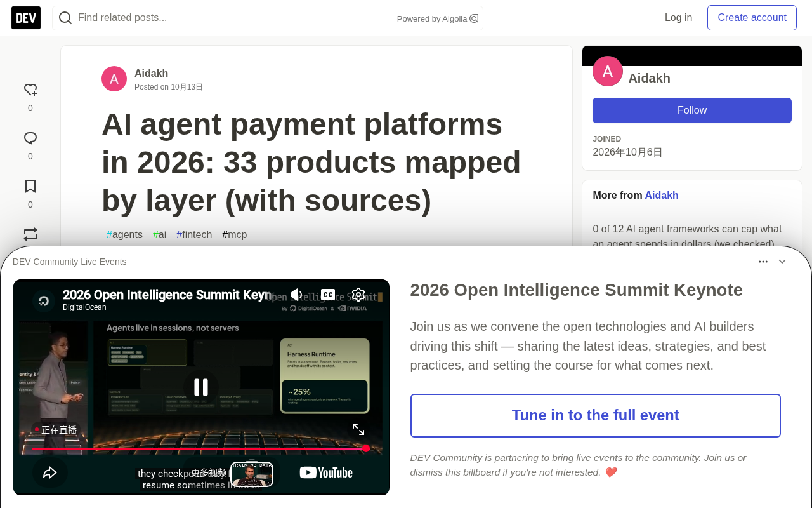Toggle closed captions on the video
The image size is (812, 508).
click(328, 295)
